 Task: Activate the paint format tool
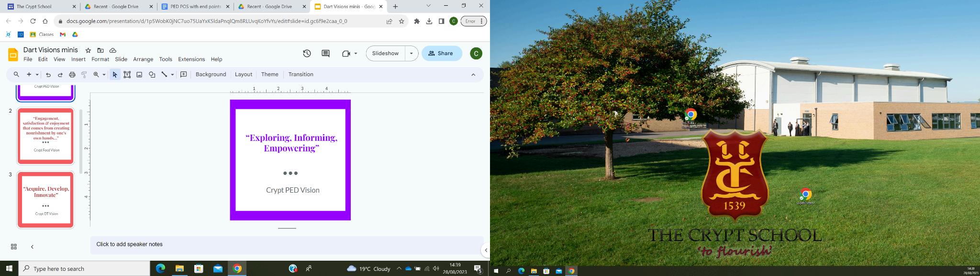pos(84,75)
